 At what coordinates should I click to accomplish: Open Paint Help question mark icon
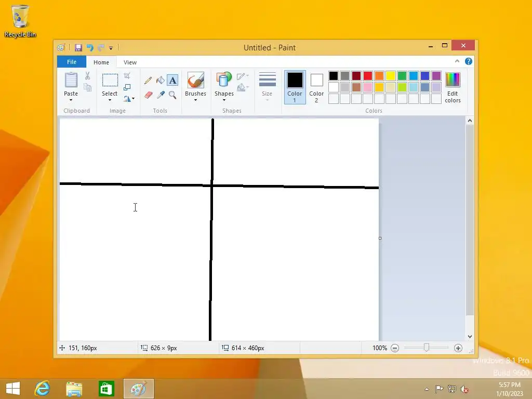[x=469, y=61]
